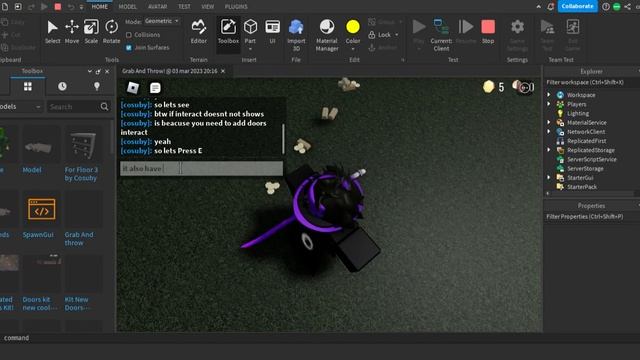
Task: Open the HOME ribbon tab
Action: [100, 7]
